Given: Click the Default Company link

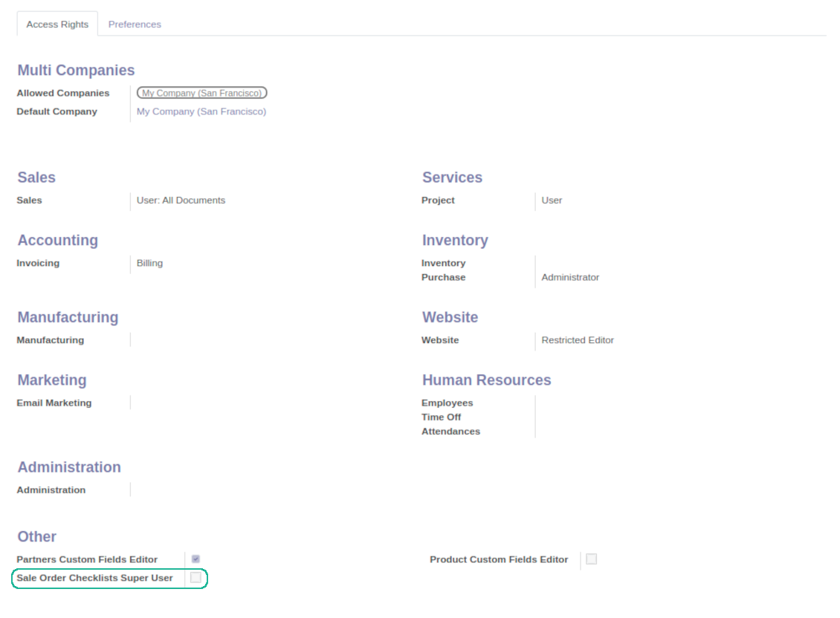Looking at the screenshot, I should (201, 111).
